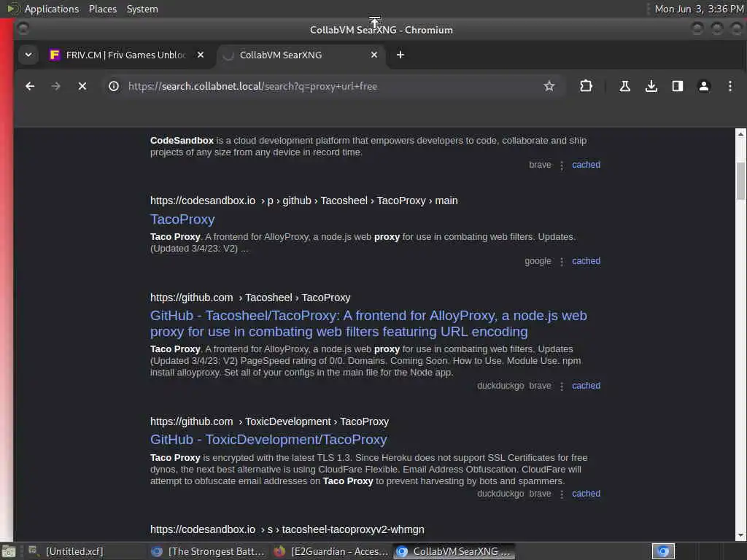Open a new tab with plus button
Screen dimensions: 747x560
400,55
